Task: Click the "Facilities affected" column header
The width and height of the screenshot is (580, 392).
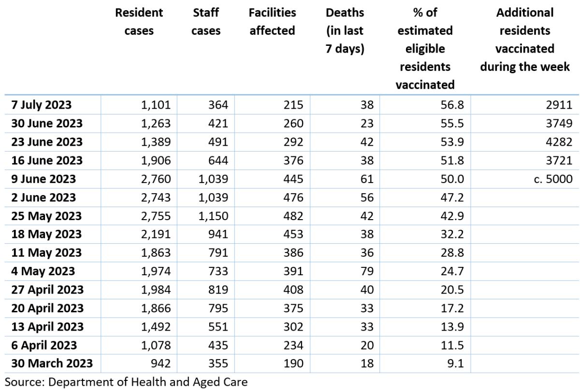Action: [272, 22]
